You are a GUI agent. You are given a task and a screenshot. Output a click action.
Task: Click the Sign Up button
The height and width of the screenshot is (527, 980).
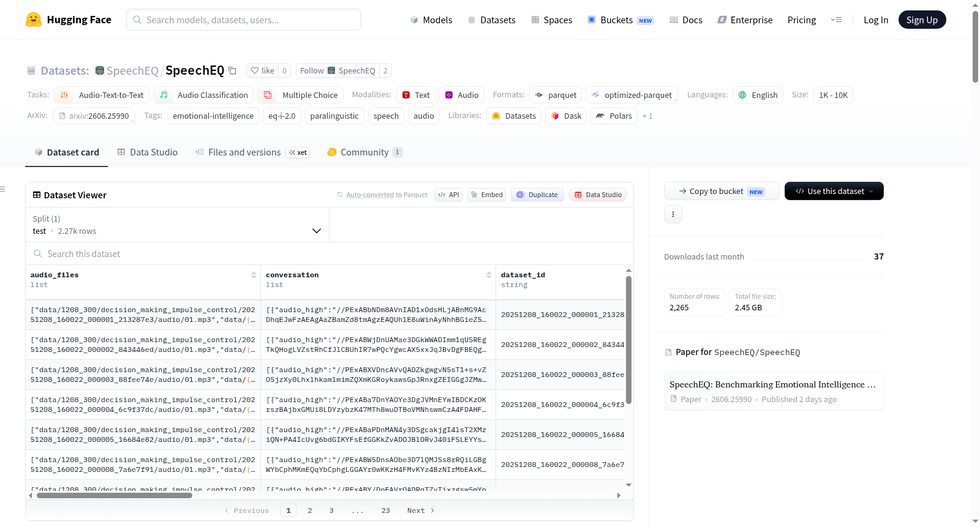click(x=922, y=20)
